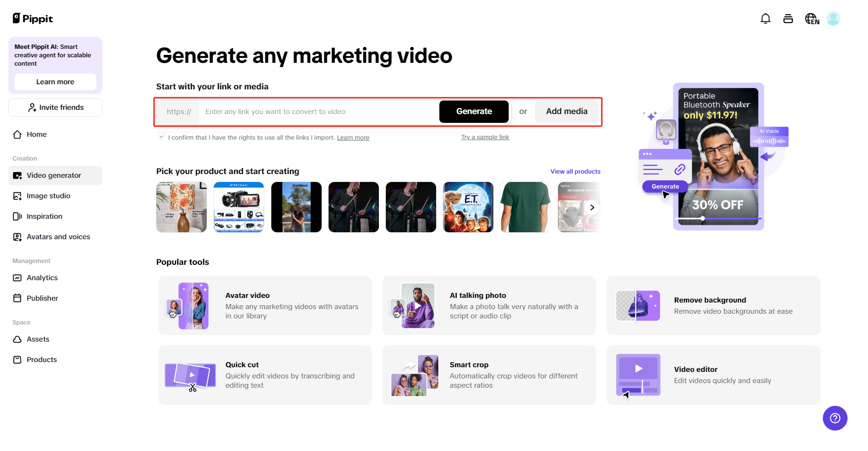Screen dimensions: 868x451
Task: Click the Generate button
Action: [474, 111]
